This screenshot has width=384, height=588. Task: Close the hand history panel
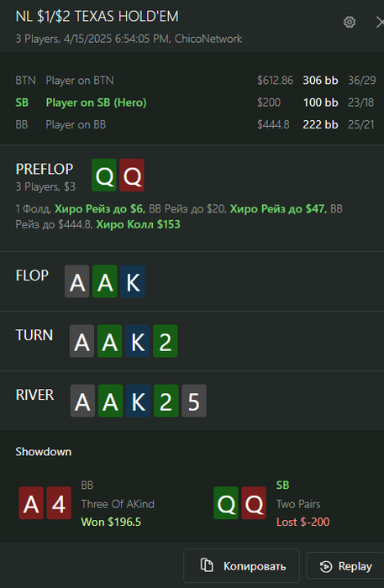coord(380,23)
